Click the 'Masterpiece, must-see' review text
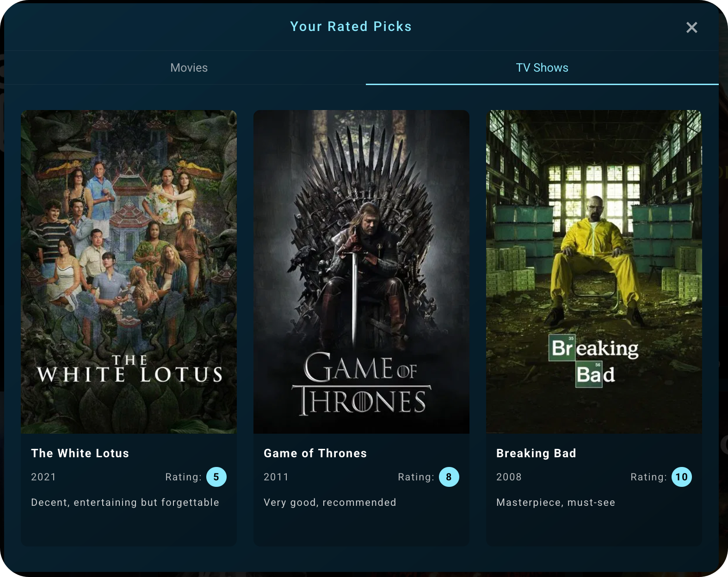This screenshot has height=577, width=728. click(x=555, y=503)
